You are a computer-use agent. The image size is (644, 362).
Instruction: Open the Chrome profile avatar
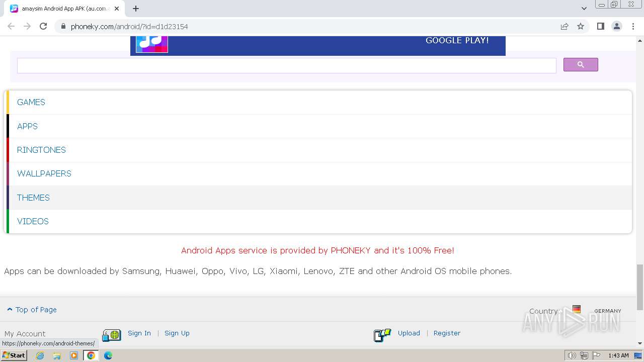(617, 26)
